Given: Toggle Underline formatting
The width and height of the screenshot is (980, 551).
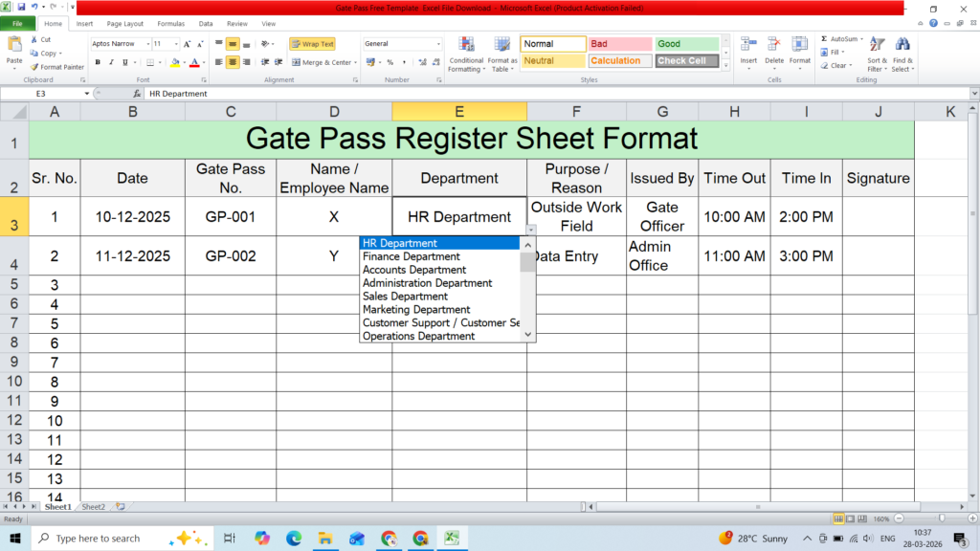Looking at the screenshot, I should (125, 62).
